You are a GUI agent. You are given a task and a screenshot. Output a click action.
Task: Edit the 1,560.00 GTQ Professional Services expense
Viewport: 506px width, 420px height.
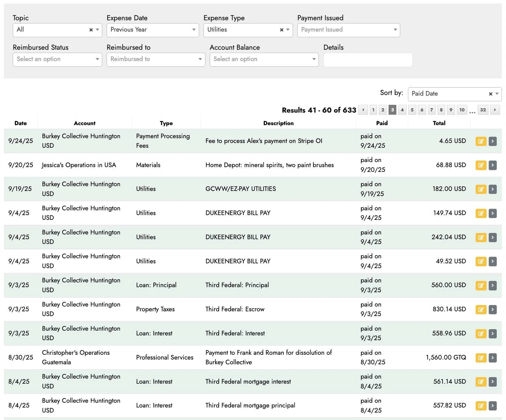pos(481,358)
